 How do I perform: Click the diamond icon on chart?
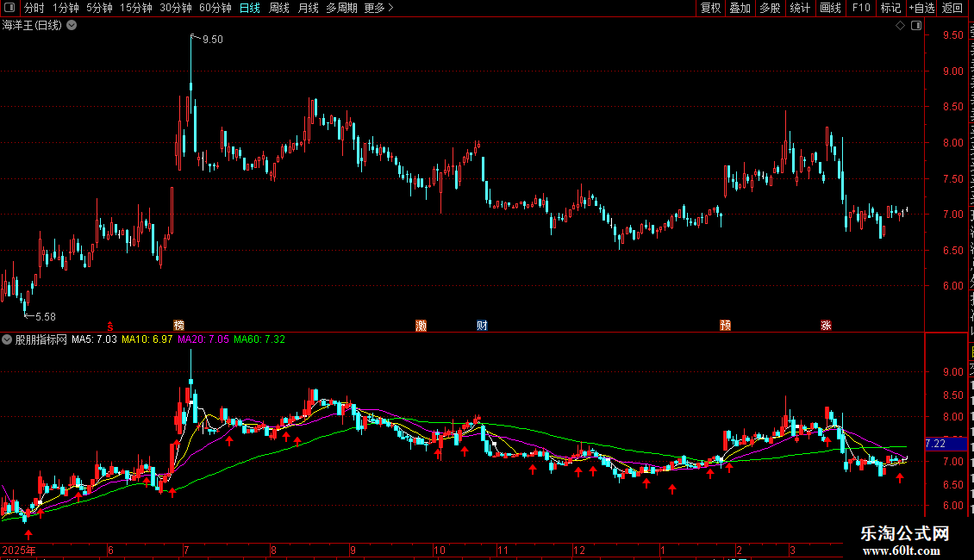900,26
